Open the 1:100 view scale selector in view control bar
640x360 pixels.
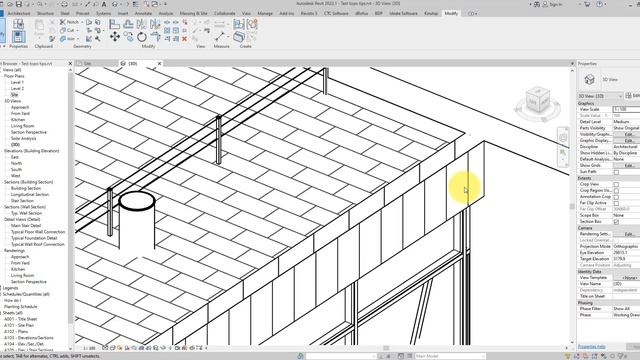coord(89,348)
